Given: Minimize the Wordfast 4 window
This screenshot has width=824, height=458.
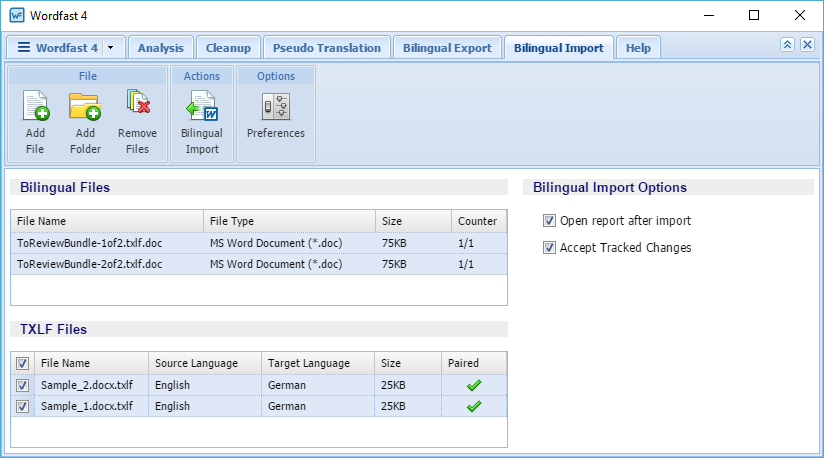Looking at the screenshot, I should click(709, 15).
